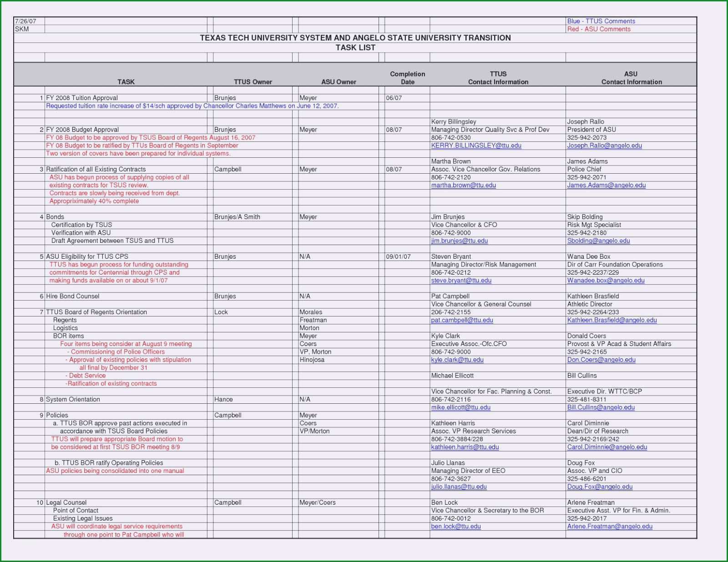The height and width of the screenshot is (562, 728).
Task: Click the ben.lock@ttu.edu link
Action: pos(456,527)
